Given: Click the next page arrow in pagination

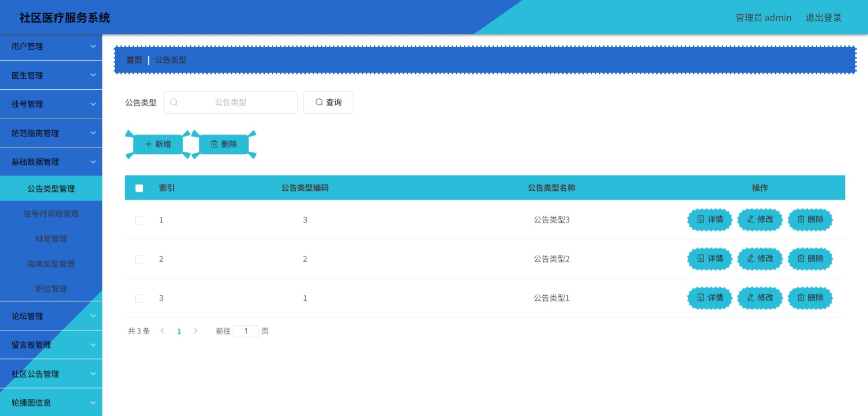Looking at the screenshot, I should point(195,331).
